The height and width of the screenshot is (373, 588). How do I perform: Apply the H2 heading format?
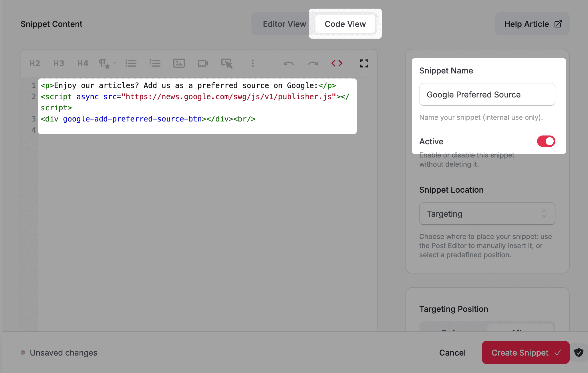tap(35, 63)
